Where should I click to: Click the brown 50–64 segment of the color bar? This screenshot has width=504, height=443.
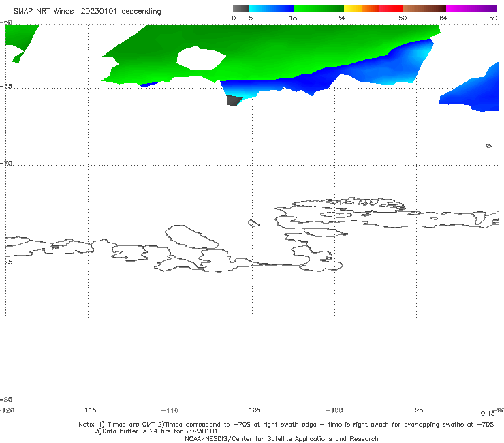point(424,8)
